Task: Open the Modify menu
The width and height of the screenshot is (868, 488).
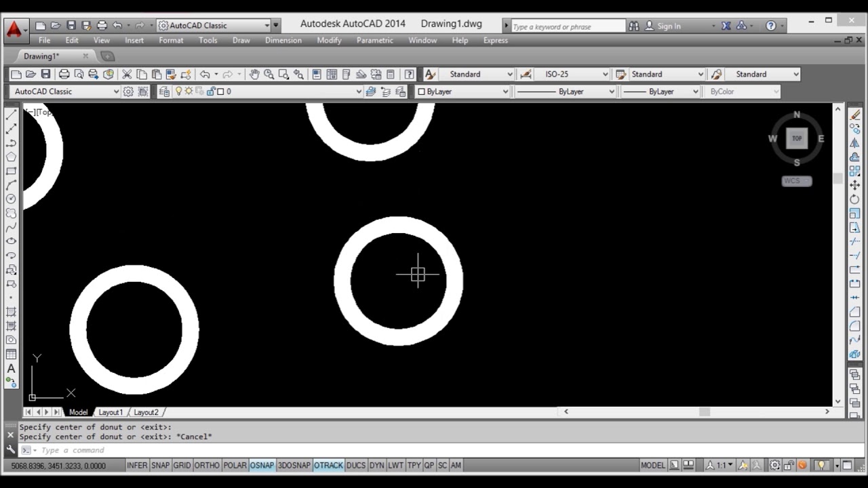Action: [x=329, y=41]
